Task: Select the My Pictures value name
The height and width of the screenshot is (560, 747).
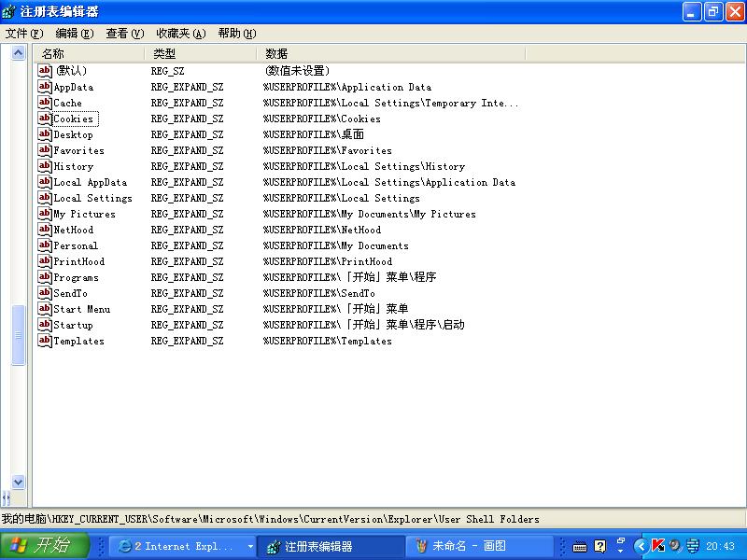Action: coord(84,215)
